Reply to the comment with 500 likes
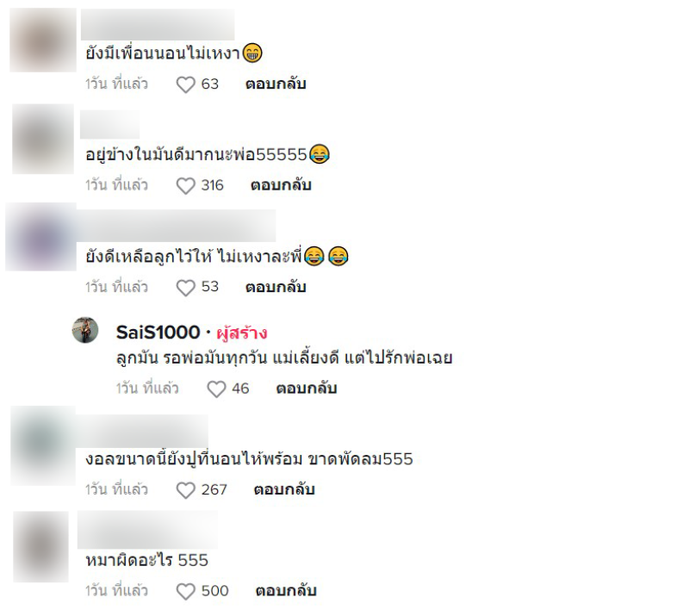Image resolution: width=689 pixels, height=616 pixels. 286,590
